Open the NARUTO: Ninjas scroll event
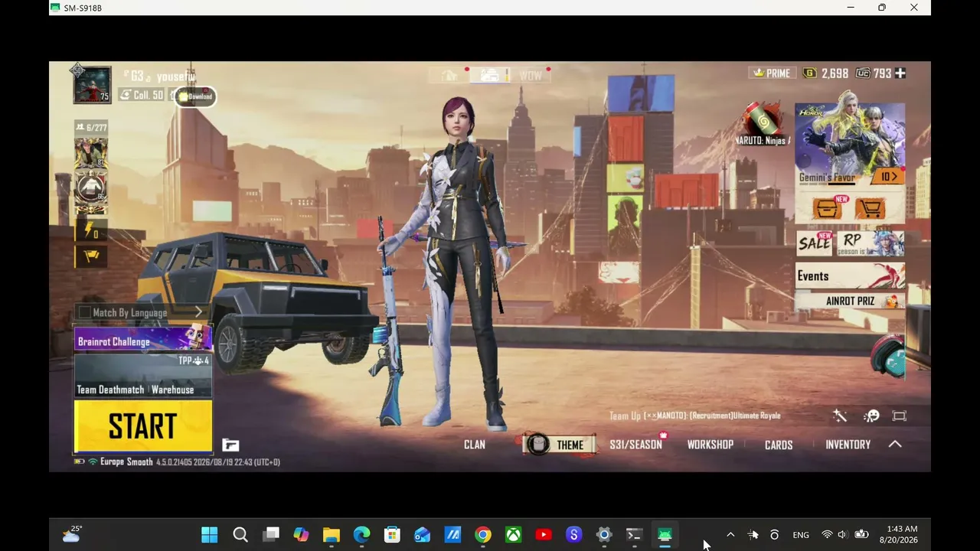980x551 pixels. coord(762,124)
